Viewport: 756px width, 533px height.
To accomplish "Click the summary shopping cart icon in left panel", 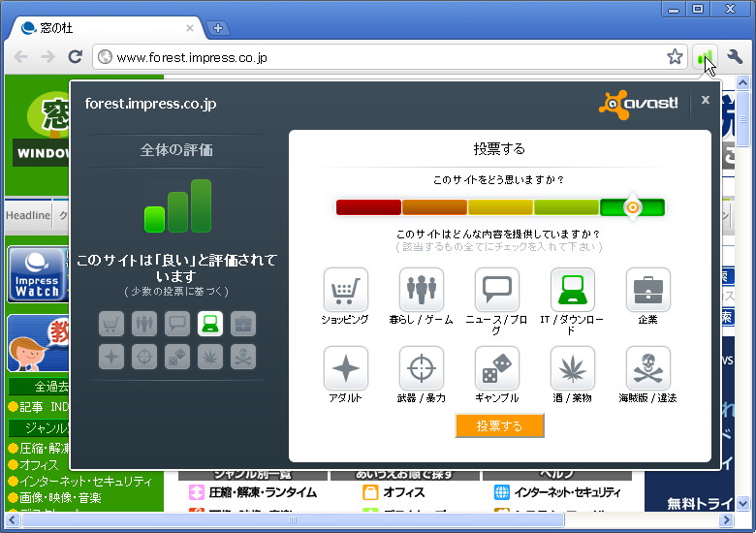I will click(111, 324).
